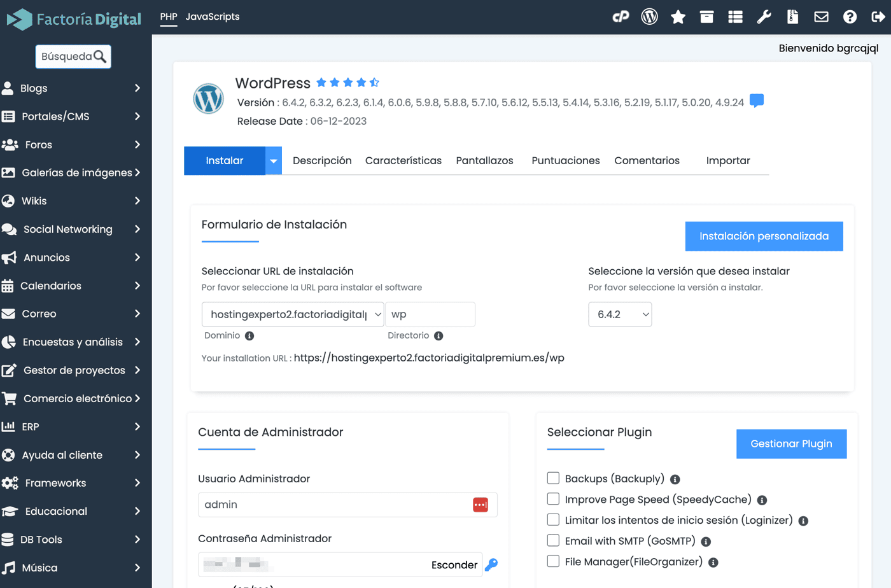The height and width of the screenshot is (588, 891).
Task: Open the Pantallazos tab
Action: pyautogui.click(x=484, y=161)
